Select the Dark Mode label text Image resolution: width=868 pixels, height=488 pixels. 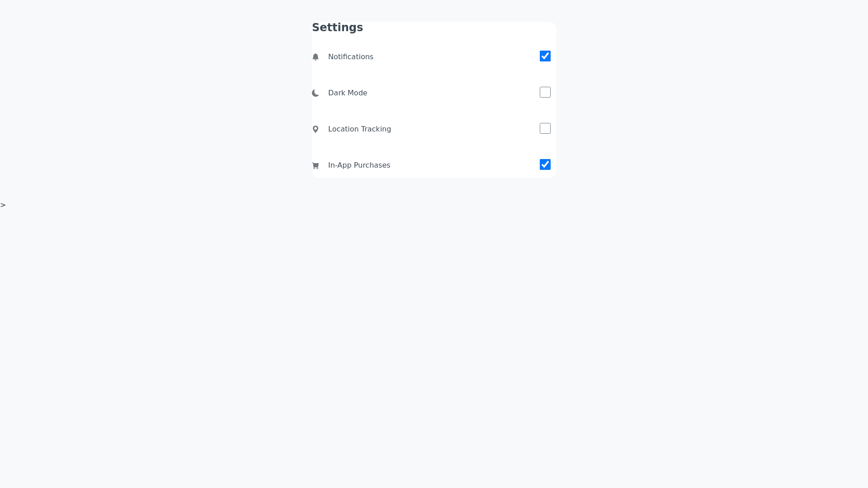[x=347, y=93]
